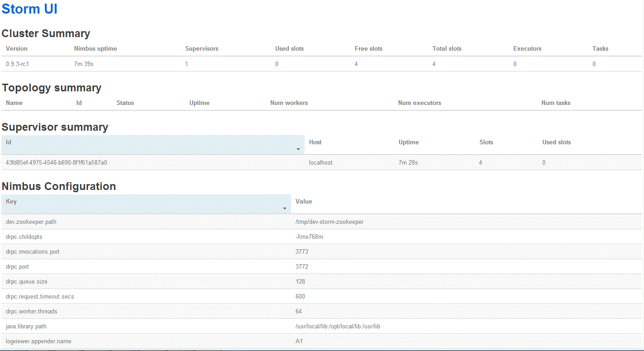Sort topologies by Num executors header

click(x=419, y=103)
